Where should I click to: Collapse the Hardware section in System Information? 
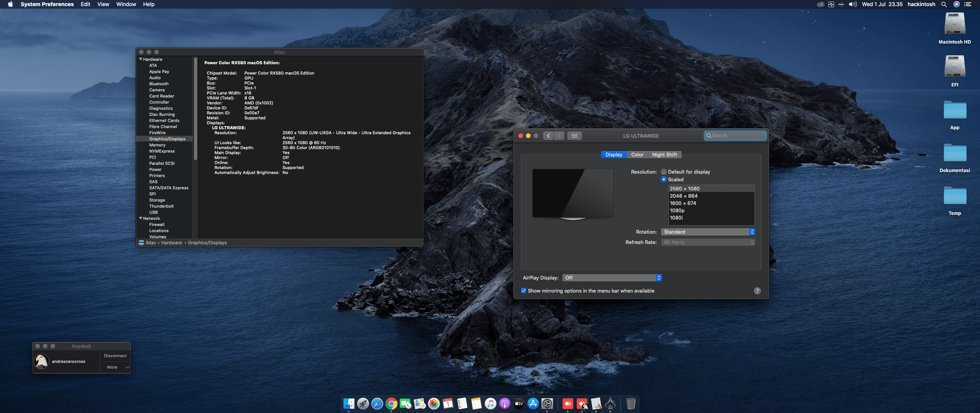(x=141, y=59)
